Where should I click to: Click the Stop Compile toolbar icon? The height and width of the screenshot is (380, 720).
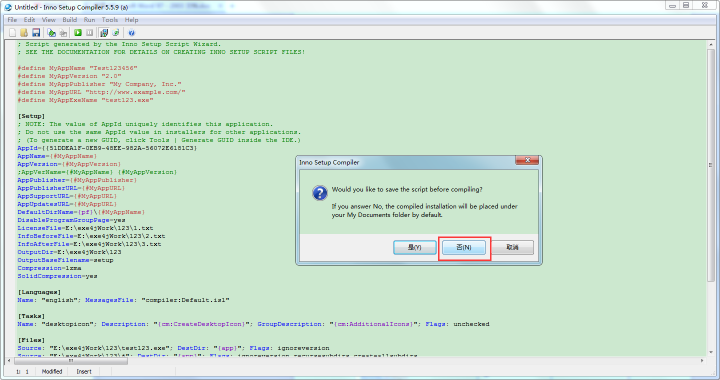(63, 33)
